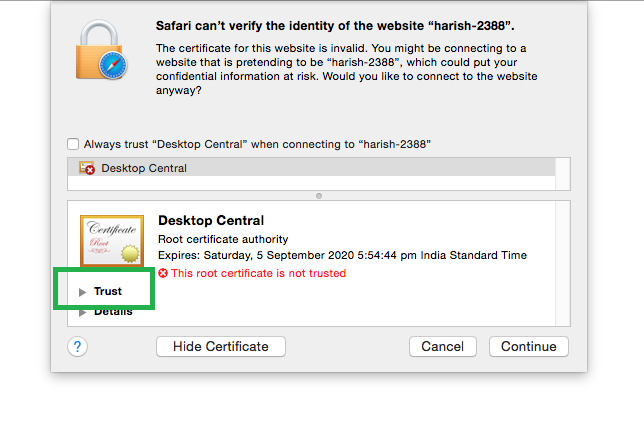Screen dimensions: 644x438
Task: Click "This root certificate is not trusted" text
Action: click(x=259, y=273)
